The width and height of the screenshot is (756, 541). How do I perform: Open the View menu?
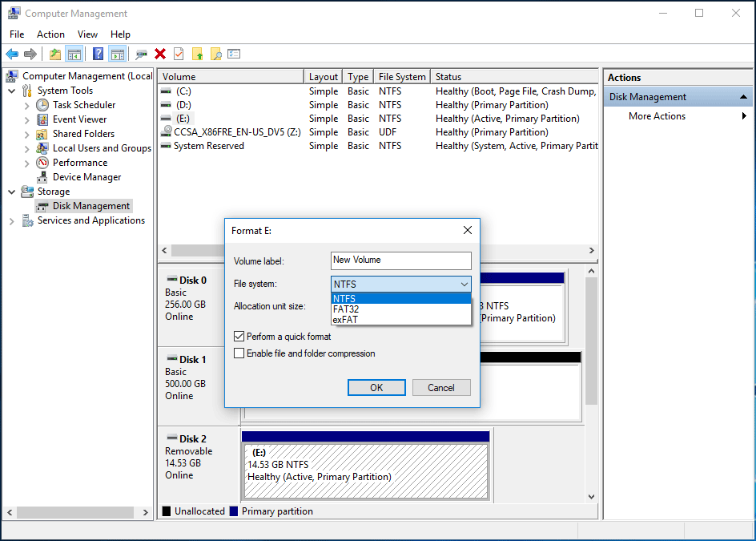click(x=87, y=34)
